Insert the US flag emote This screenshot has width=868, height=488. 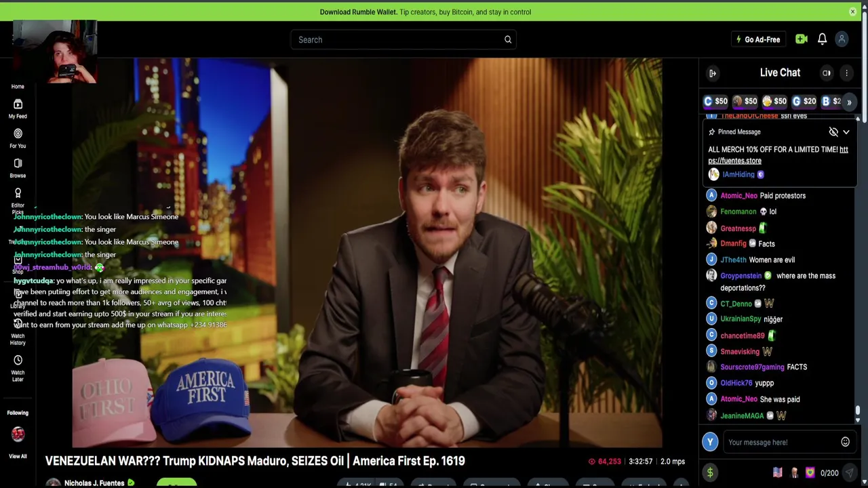pyautogui.click(x=778, y=472)
